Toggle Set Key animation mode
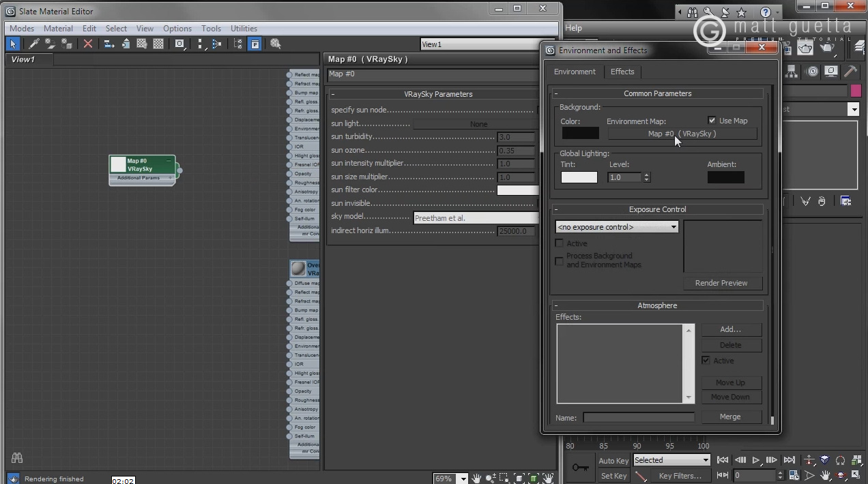This screenshot has height=484, width=868. click(613, 476)
